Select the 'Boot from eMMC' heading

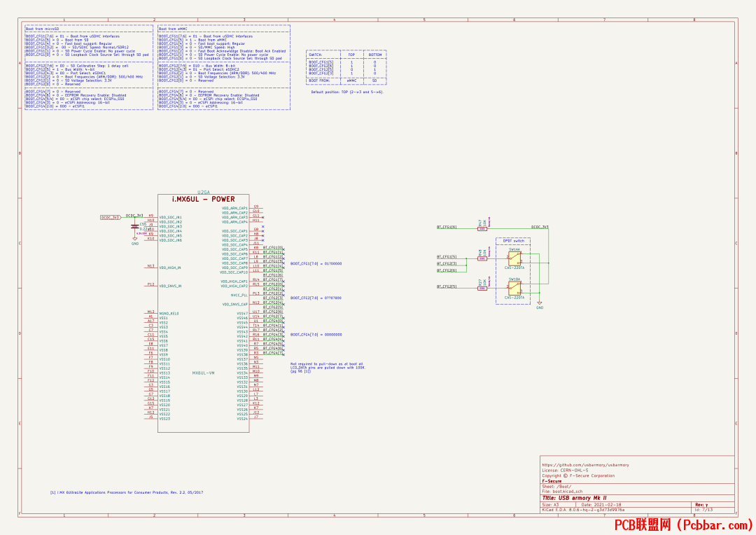(173, 29)
